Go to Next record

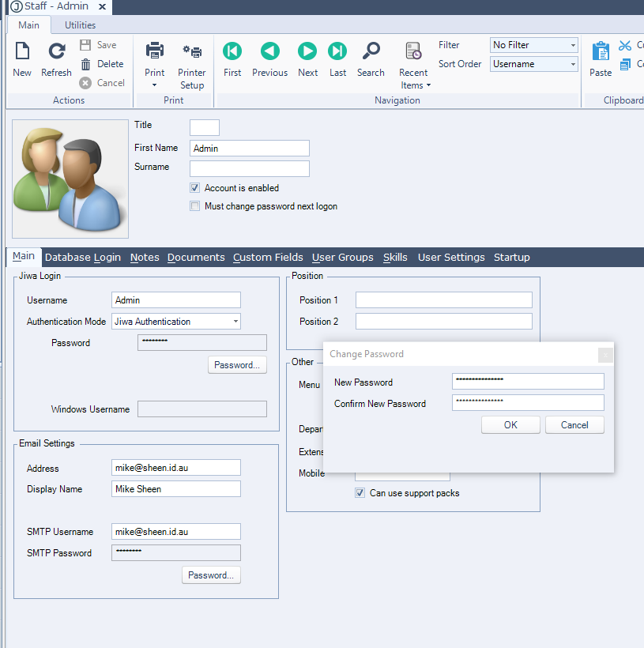[307, 52]
